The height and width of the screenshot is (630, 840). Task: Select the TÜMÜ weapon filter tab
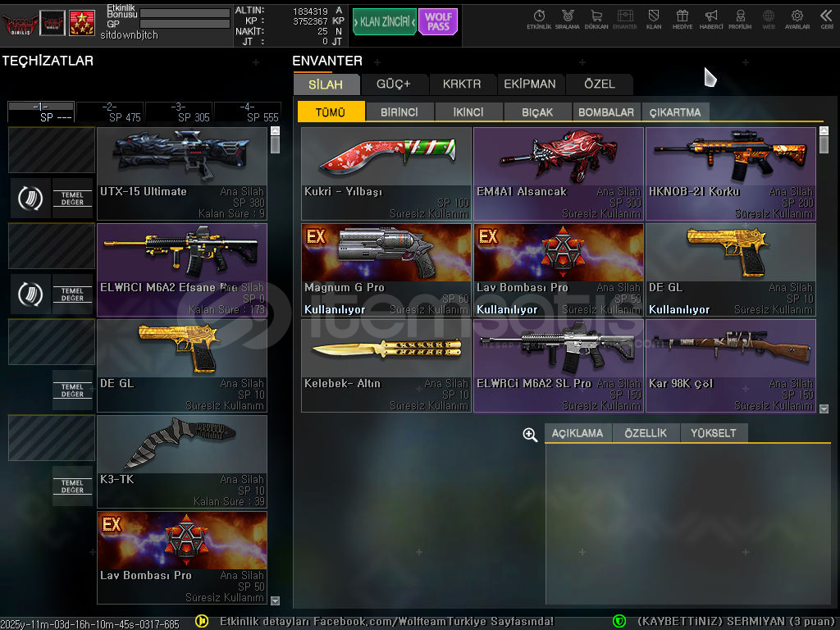(331, 112)
